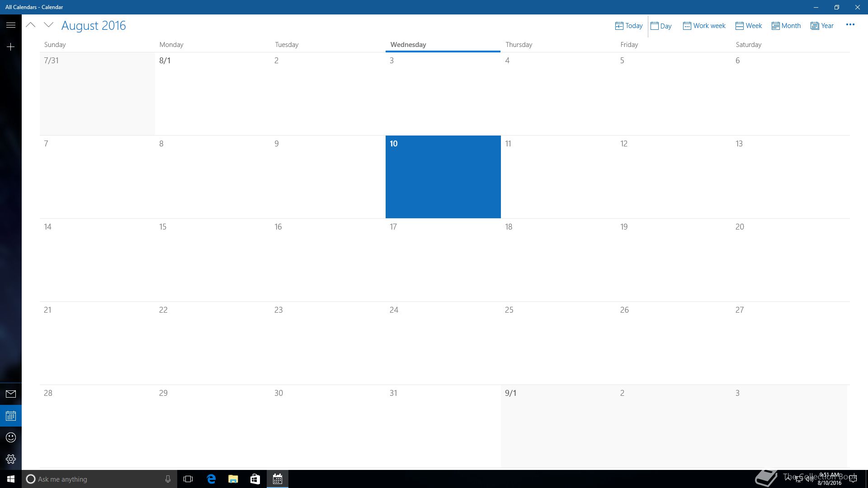The height and width of the screenshot is (488, 868).
Task: Select August 5 day cell
Action: [x=674, y=94]
